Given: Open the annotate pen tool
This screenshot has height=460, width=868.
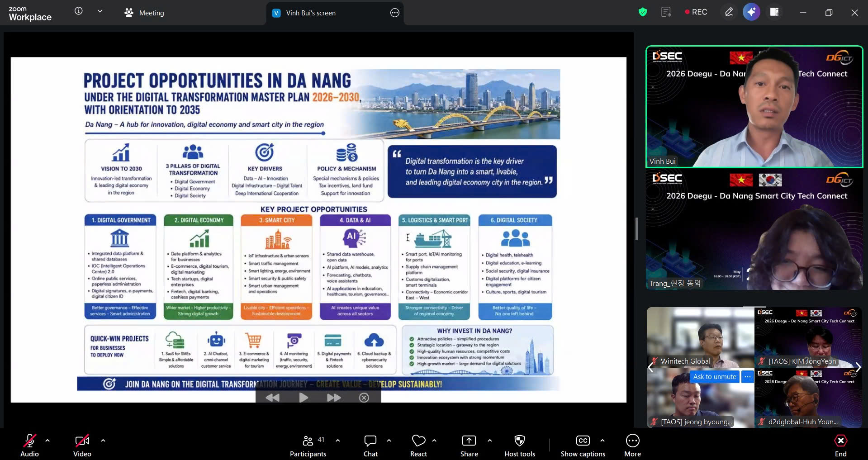Looking at the screenshot, I should 729,12.
